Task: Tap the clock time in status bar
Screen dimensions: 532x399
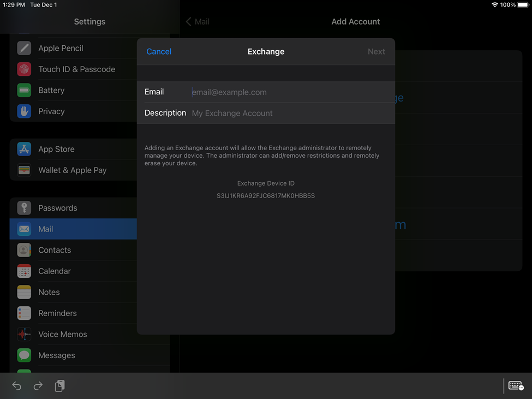Action: pos(14,5)
